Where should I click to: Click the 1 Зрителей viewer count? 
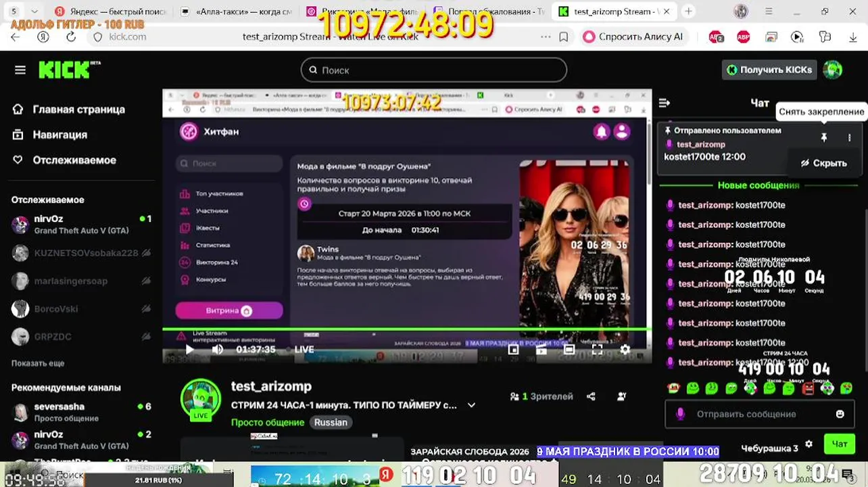[x=541, y=396]
